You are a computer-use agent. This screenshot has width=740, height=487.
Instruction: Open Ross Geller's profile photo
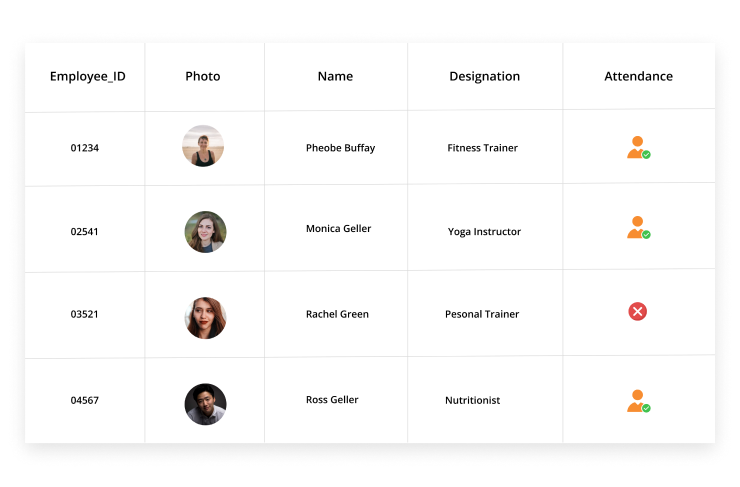click(205, 404)
